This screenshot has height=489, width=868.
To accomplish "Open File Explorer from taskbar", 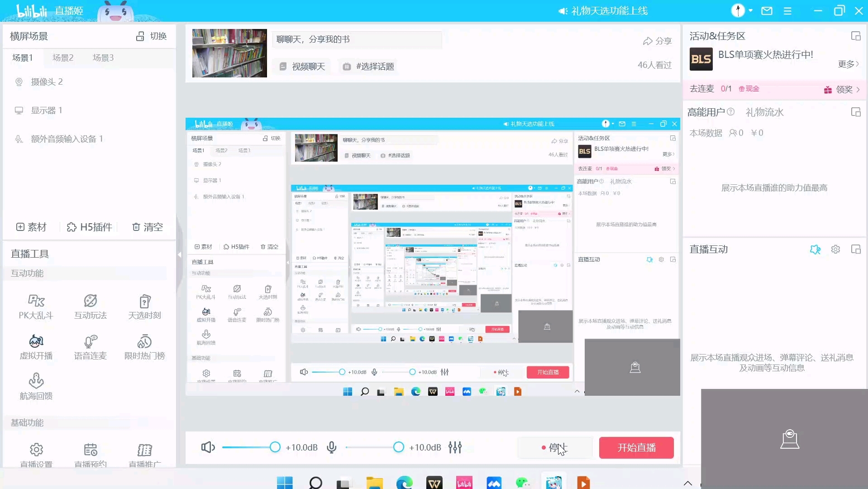I will click(x=374, y=483).
